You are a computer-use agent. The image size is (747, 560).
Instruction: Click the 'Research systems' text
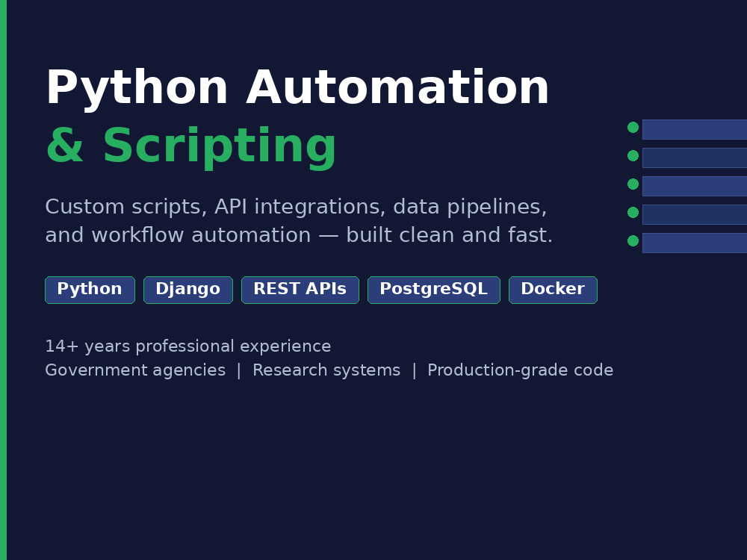326,370
